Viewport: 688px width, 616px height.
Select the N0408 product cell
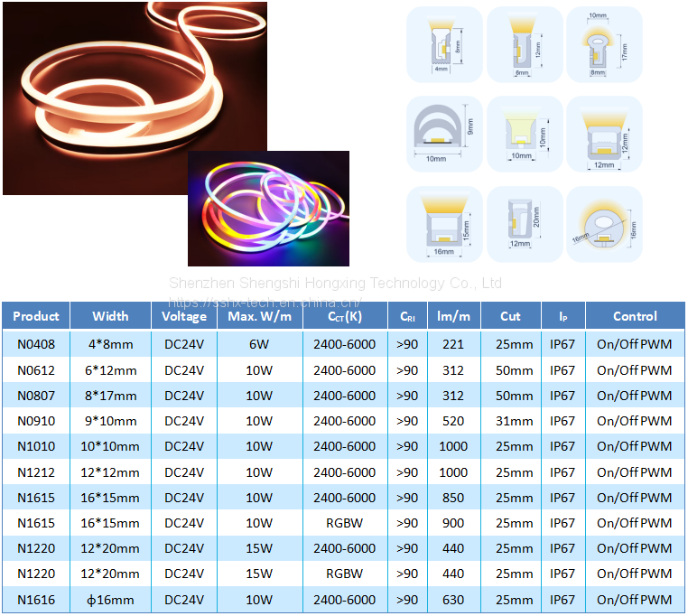click(x=36, y=344)
